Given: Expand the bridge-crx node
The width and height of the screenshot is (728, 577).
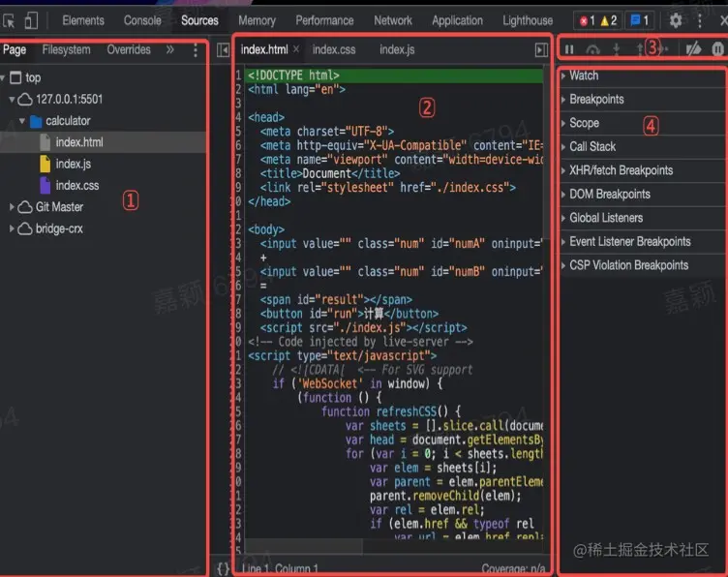Looking at the screenshot, I should click(x=12, y=228).
